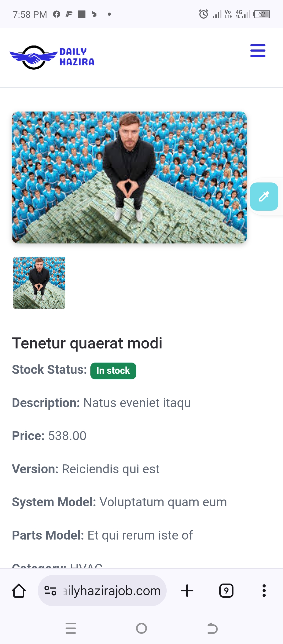
Task: Select the small product thumbnail image
Action: point(39,283)
